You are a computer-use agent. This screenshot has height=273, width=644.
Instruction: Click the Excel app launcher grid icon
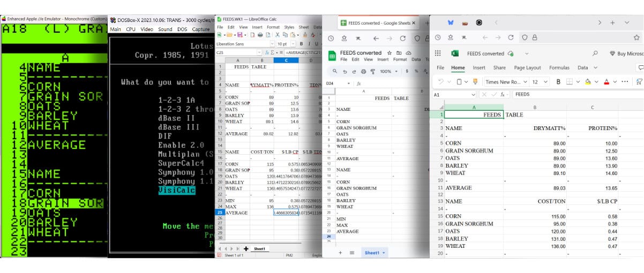[438, 54]
